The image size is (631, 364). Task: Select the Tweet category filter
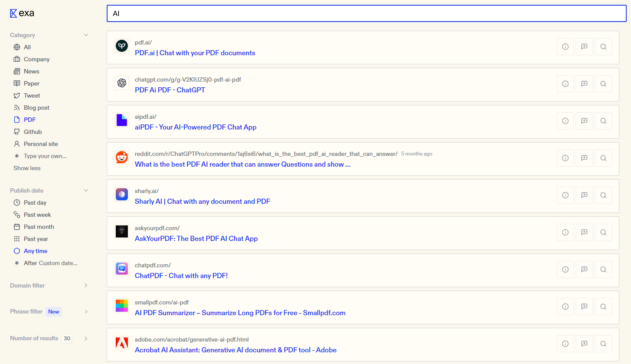click(27, 95)
